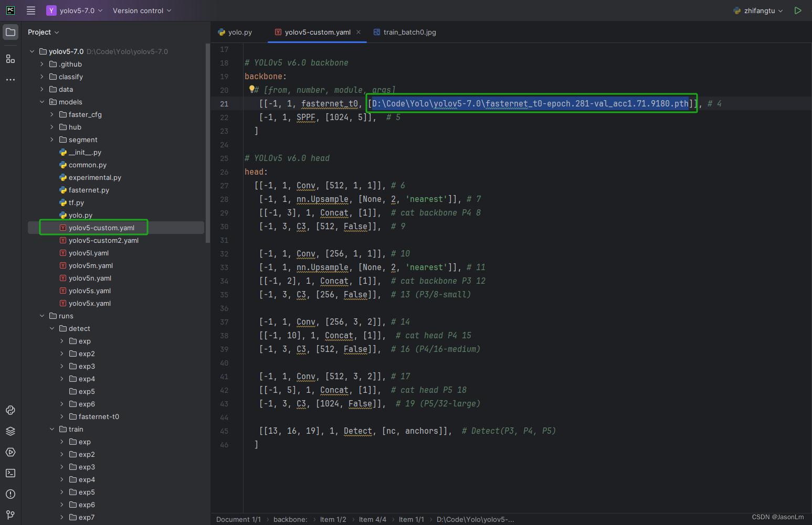
Task: Click 'Item 1/1' breadcrumb
Action: [x=412, y=519]
